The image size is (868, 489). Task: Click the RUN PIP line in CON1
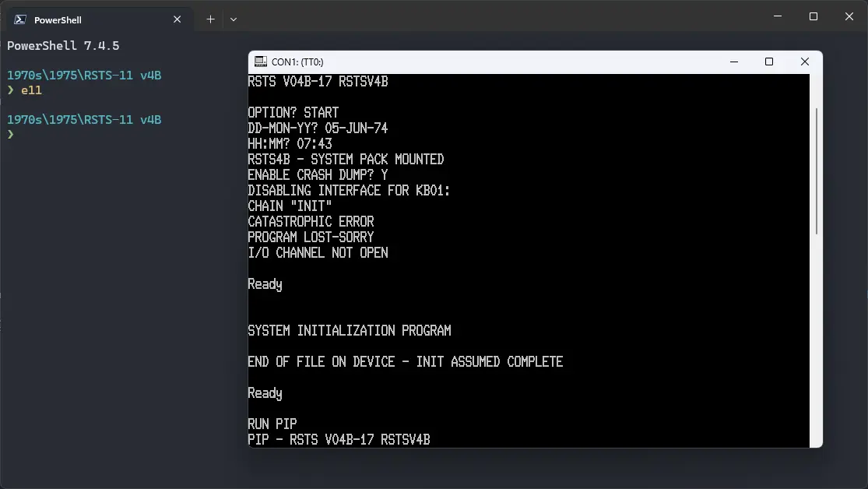(272, 424)
